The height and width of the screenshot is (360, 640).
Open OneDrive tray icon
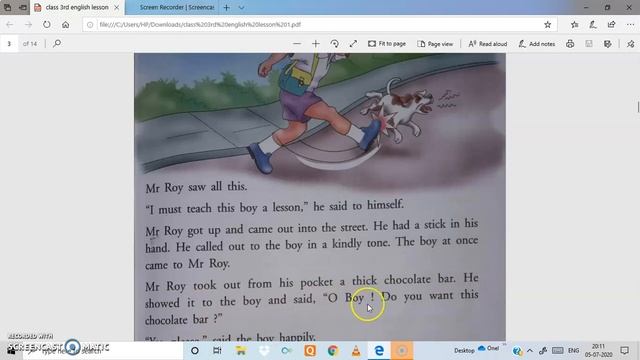[482, 348]
